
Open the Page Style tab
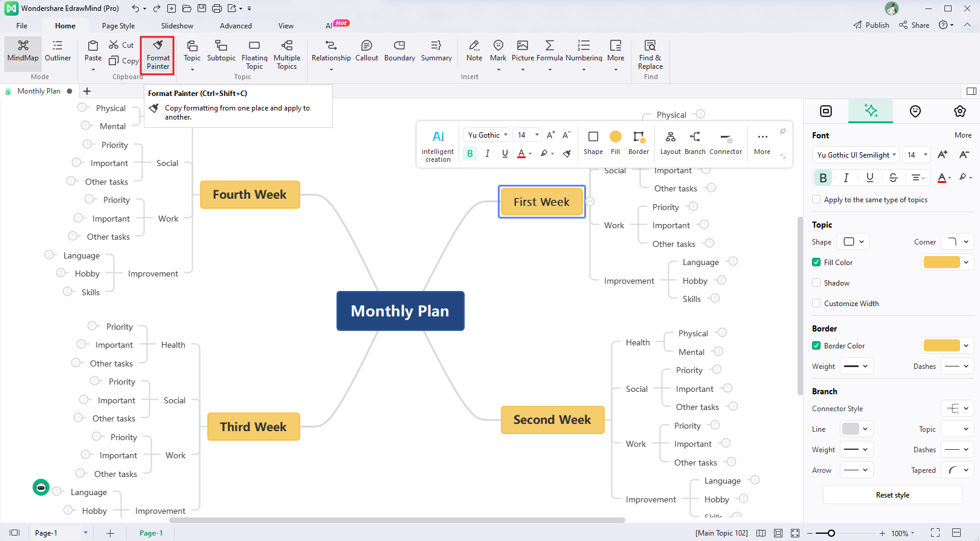pos(118,26)
